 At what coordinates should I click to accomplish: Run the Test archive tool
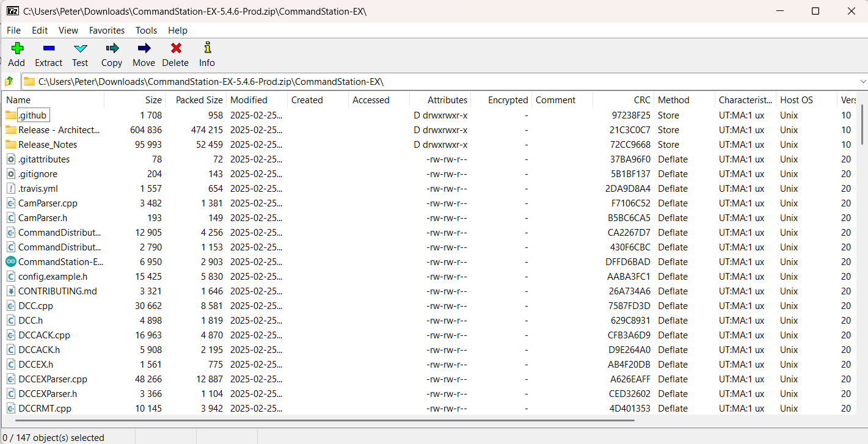(80, 48)
